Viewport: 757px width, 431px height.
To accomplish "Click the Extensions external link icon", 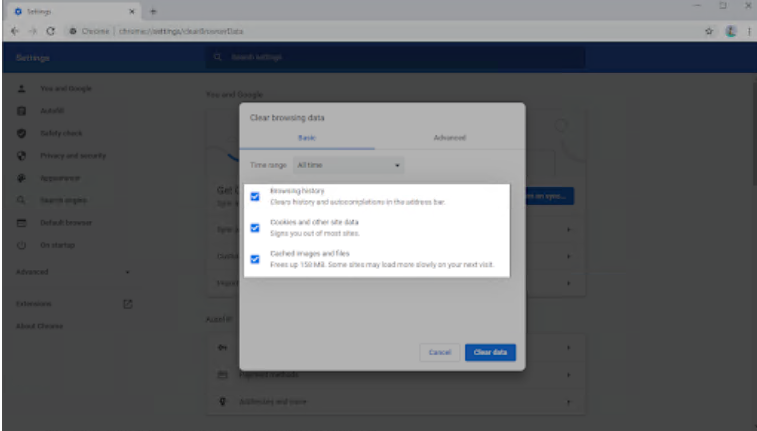I will click(x=127, y=303).
